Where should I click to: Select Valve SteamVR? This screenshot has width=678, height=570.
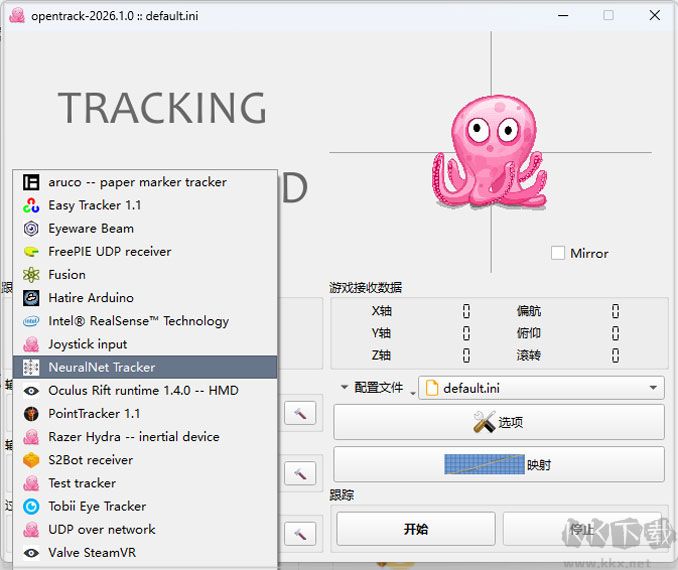pos(145,553)
